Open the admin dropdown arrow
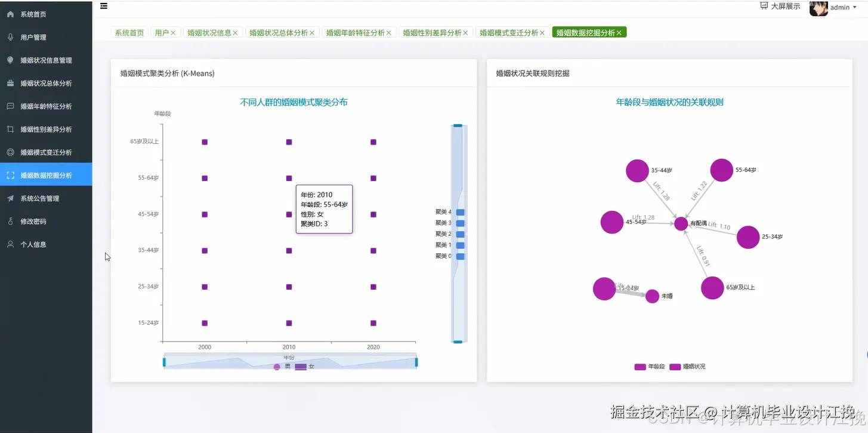This screenshot has height=433, width=868. 855,8
